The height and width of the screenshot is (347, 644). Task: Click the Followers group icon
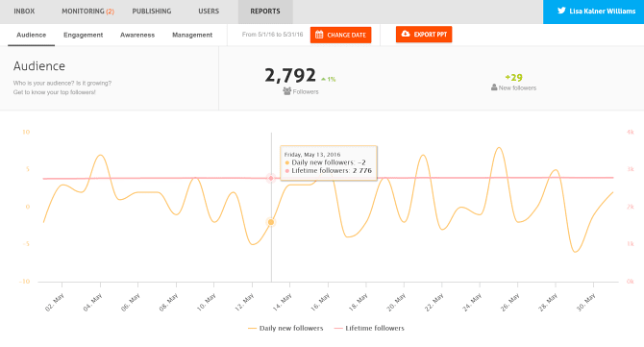click(286, 91)
